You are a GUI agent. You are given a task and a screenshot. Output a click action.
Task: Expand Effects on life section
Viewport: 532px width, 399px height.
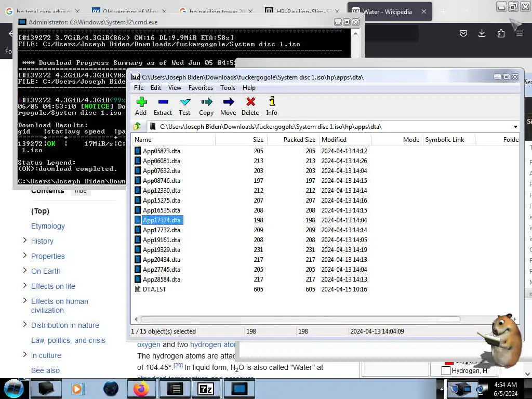(24, 285)
